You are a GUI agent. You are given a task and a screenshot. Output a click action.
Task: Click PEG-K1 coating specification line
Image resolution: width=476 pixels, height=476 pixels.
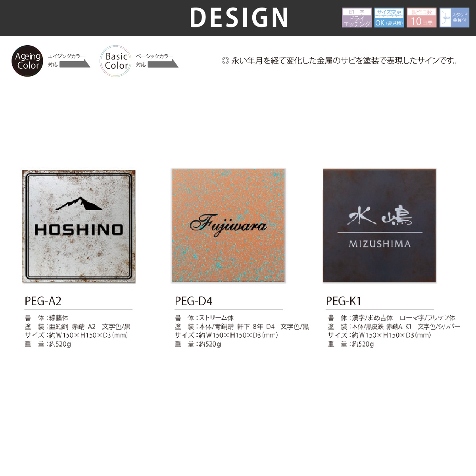point(394,326)
